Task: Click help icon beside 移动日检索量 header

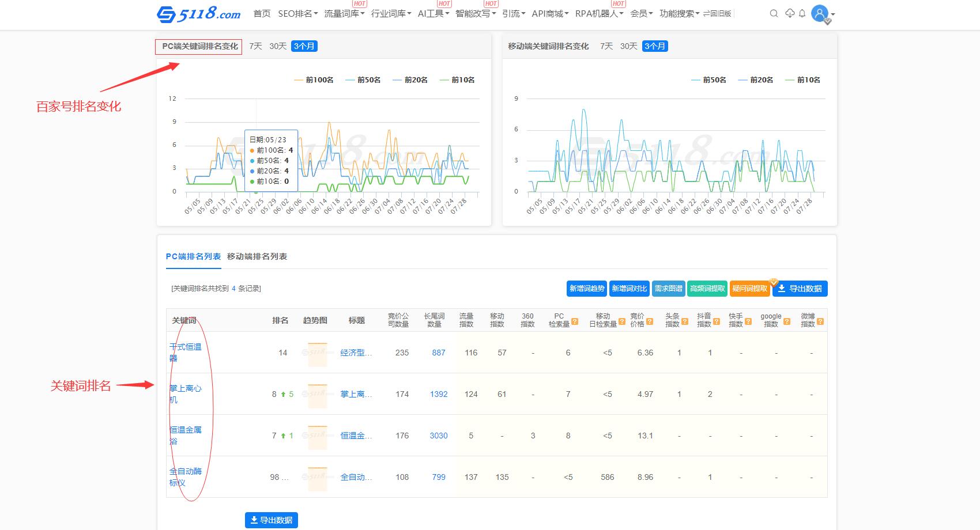Action: point(622,323)
